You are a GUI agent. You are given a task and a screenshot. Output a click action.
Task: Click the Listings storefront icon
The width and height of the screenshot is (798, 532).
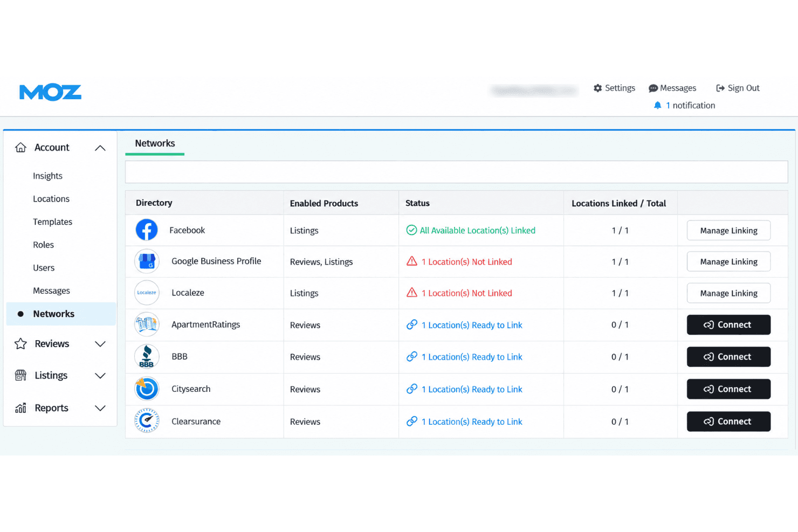[x=20, y=375]
